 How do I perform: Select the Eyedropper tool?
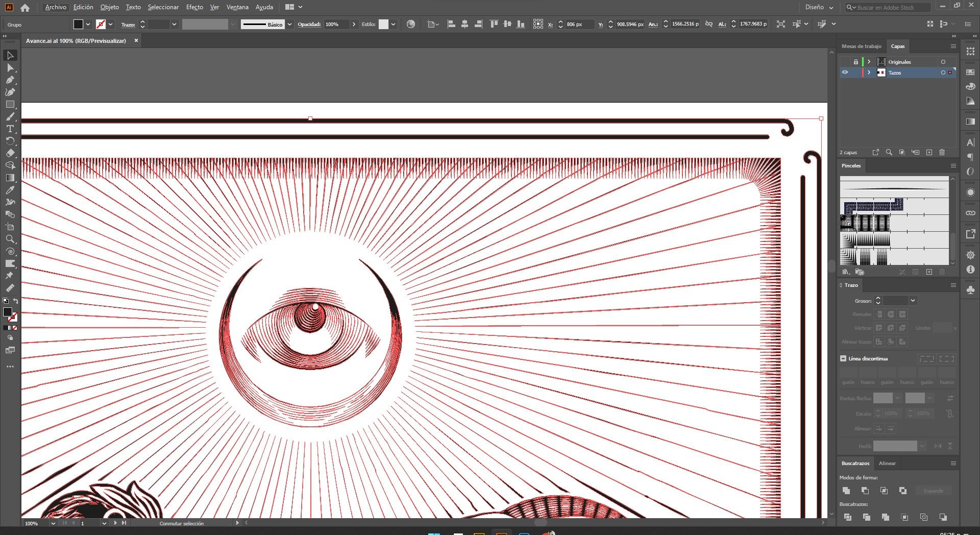10,190
